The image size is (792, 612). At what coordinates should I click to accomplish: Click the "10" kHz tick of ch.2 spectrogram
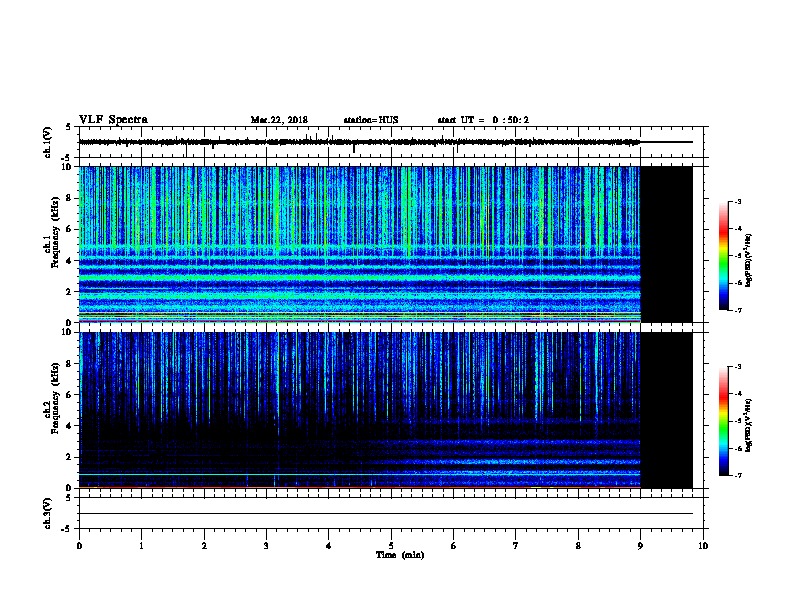(x=67, y=332)
